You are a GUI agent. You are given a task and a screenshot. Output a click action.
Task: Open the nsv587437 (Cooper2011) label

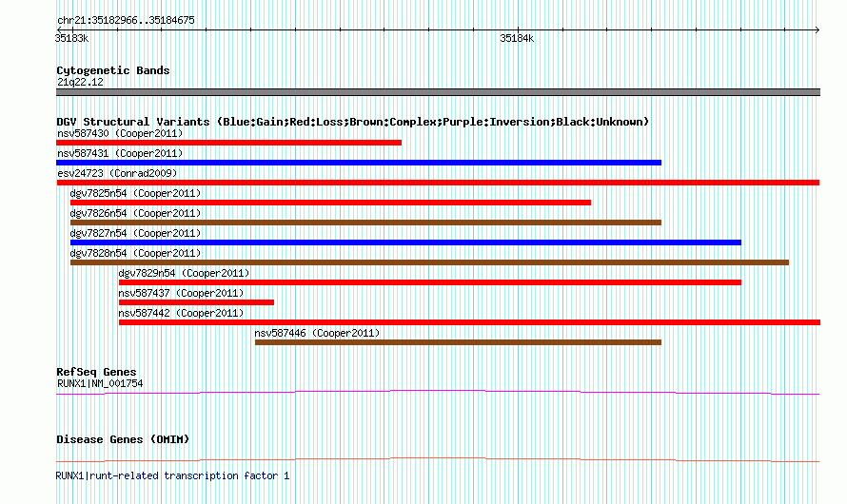pos(182,293)
